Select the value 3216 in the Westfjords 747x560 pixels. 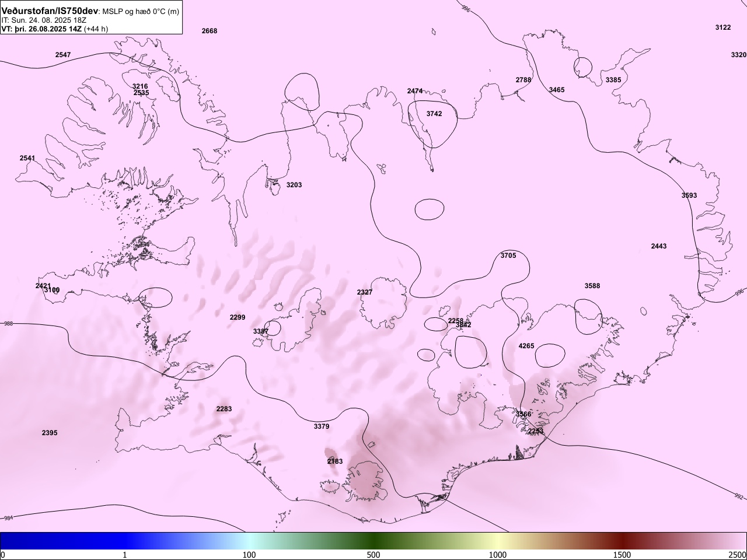point(140,86)
